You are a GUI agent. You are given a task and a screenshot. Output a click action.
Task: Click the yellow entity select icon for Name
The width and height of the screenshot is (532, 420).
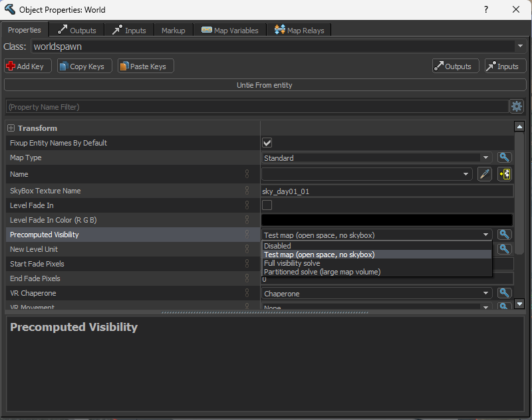[x=505, y=174]
